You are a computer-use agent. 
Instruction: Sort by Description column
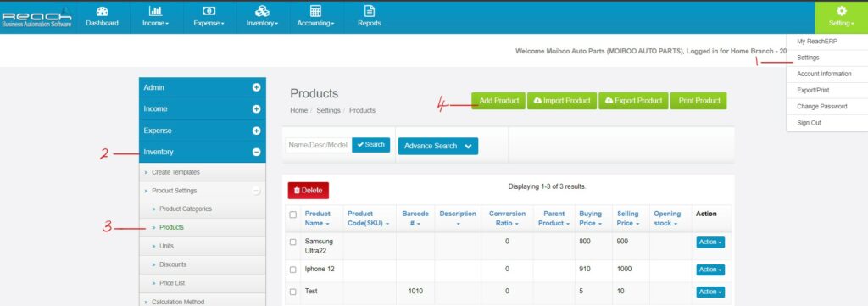click(458, 219)
